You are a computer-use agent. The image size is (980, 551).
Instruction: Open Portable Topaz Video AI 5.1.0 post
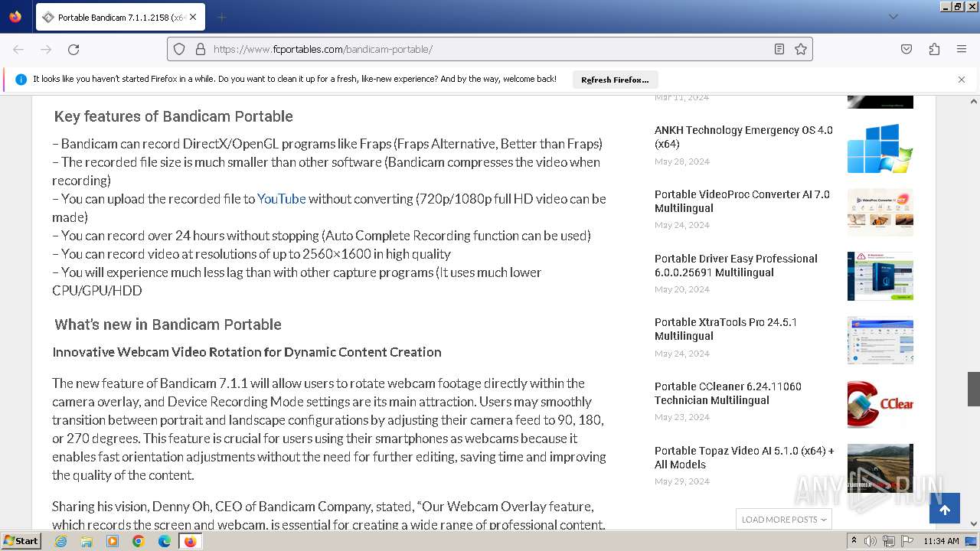[x=744, y=458]
